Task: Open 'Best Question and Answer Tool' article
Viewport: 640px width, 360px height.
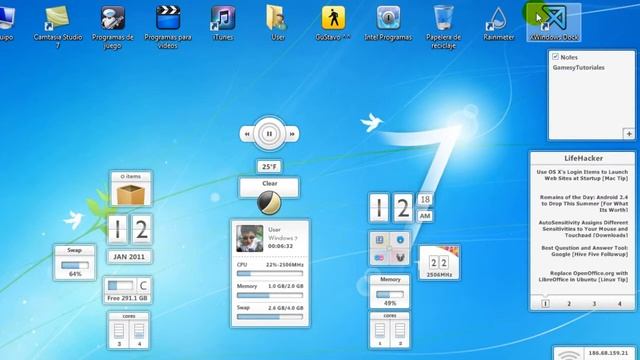Action: point(584,251)
